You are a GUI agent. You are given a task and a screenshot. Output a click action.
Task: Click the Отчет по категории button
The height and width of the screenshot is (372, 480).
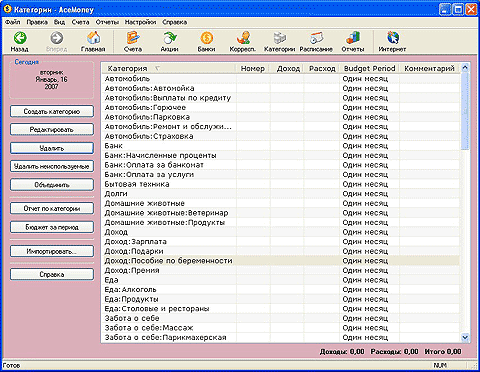click(x=52, y=208)
